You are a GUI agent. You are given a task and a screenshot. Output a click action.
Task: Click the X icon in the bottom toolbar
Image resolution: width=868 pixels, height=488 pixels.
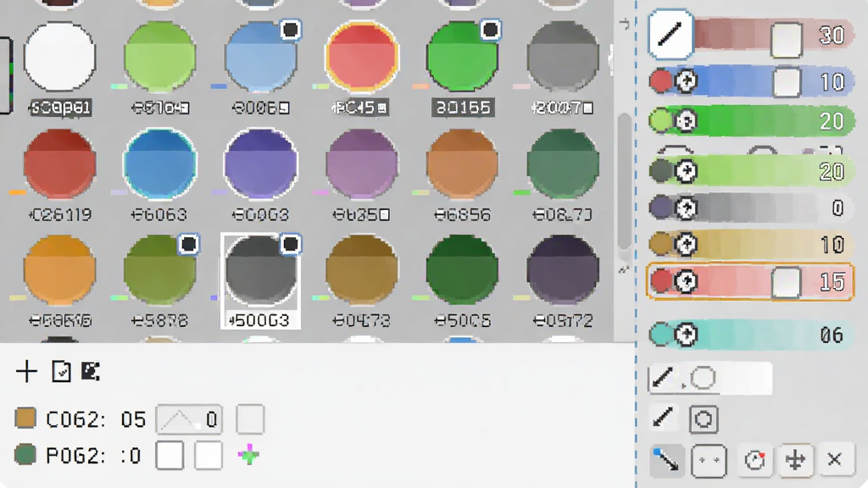(x=834, y=459)
